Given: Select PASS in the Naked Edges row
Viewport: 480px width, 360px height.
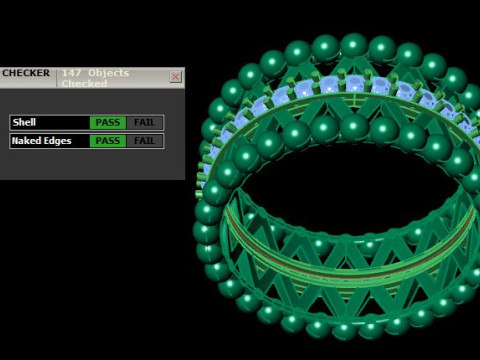Looking at the screenshot, I should point(108,141).
